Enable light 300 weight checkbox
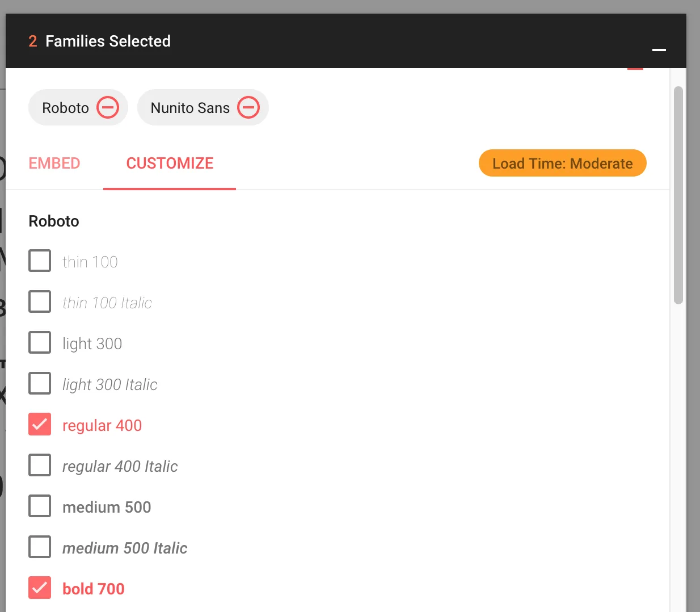700x612 pixels. pyautogui.click(x=40, y=342)
